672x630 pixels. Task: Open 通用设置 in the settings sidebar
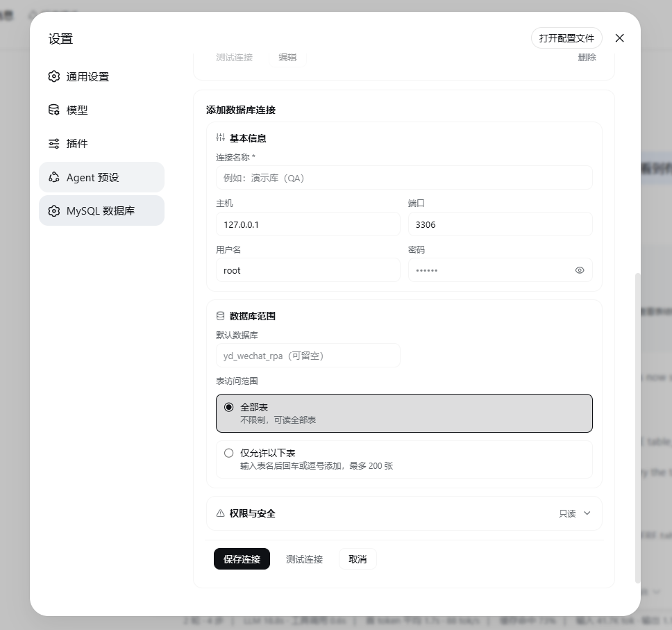click(101, 77)
